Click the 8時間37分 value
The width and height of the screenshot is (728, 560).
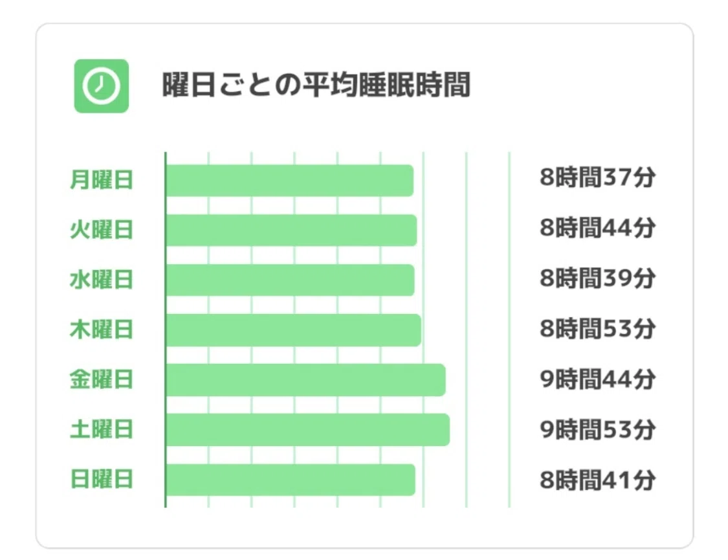tap(597, 177)
